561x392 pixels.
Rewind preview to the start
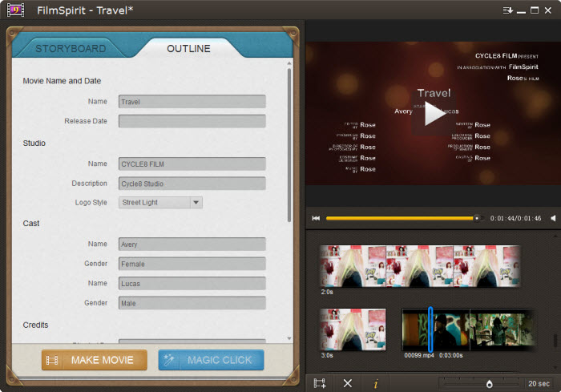[x=316, y=218]
